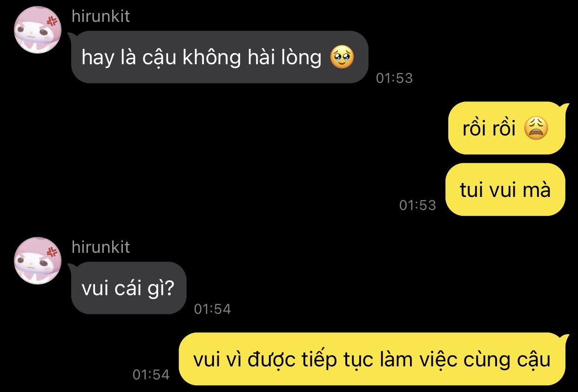
Task: Select the 'tui vui mà' message bubble
Action: click(x=505, y=189)
